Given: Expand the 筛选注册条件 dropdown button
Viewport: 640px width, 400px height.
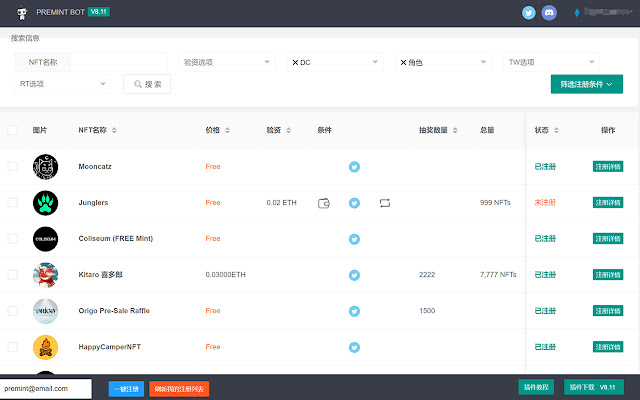Looking at the screenshot, I should coord(587,84).
